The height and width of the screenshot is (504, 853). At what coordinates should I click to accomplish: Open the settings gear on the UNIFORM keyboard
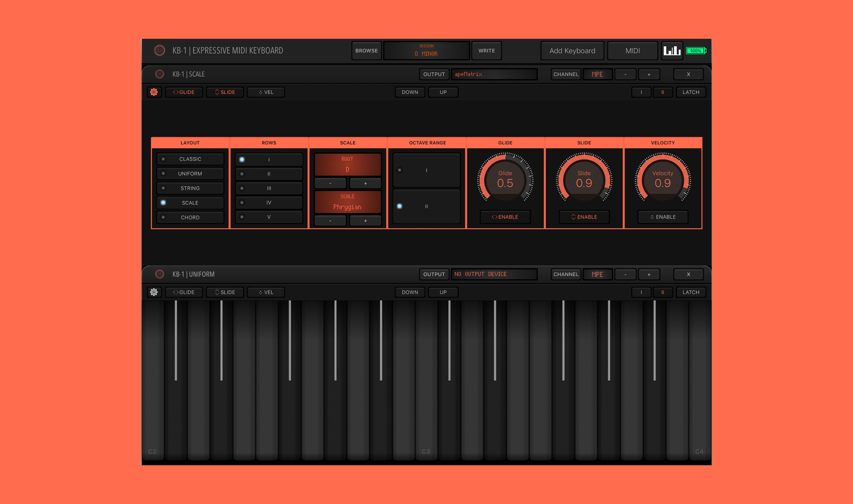click(x=154, y=292)
